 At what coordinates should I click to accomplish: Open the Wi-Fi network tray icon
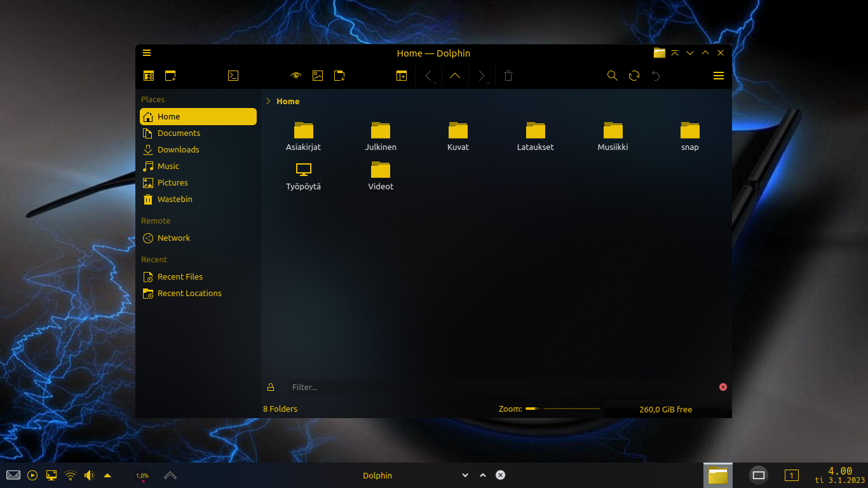(71, 475)
